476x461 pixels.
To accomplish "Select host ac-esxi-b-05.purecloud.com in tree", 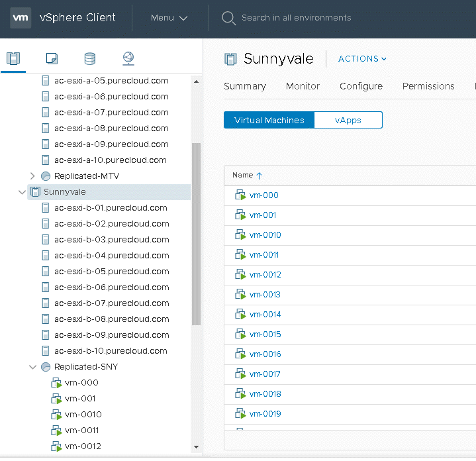I will (x=111, y=272).
